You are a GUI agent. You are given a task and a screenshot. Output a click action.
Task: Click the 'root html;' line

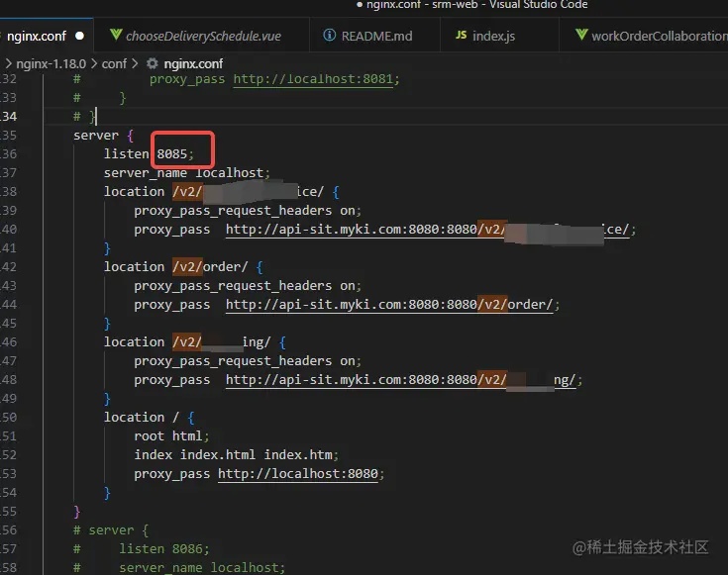(x=171, y=436)
